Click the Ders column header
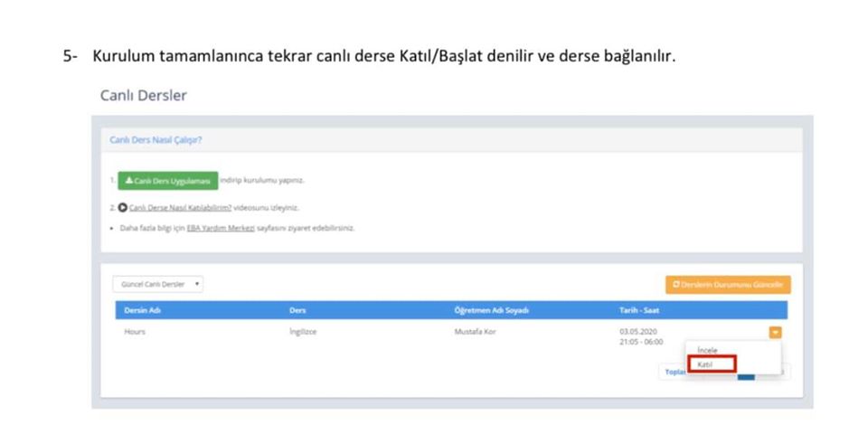The height and width of the screenshot is (444, 868). pos(297,310)
